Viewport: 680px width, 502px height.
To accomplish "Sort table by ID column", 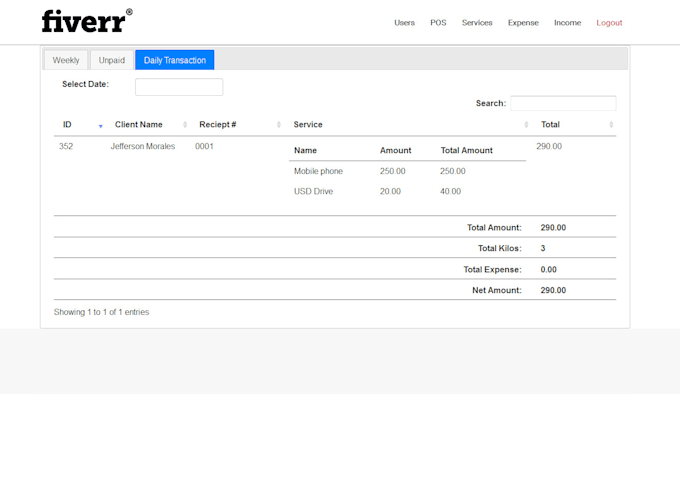I will (82, 125).
